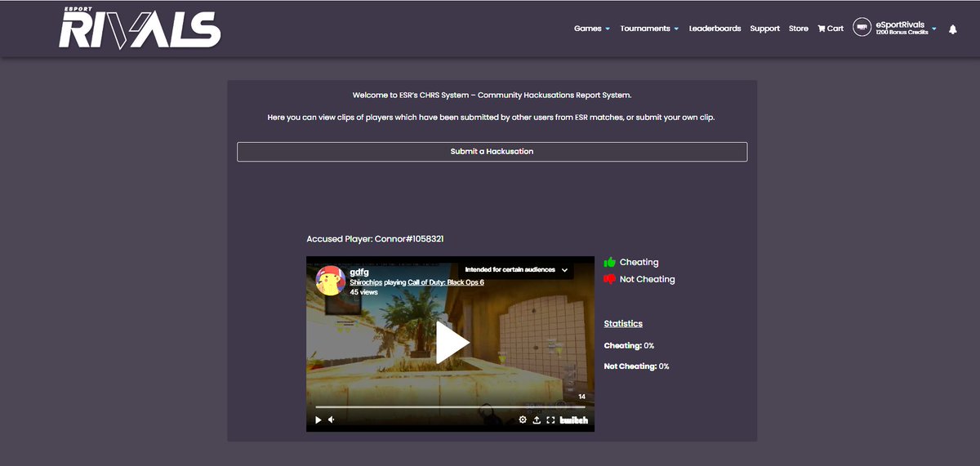Screen dimensions: 980x466
Task: Vote Not Cheating on the clip
Action: coord(647,279)
